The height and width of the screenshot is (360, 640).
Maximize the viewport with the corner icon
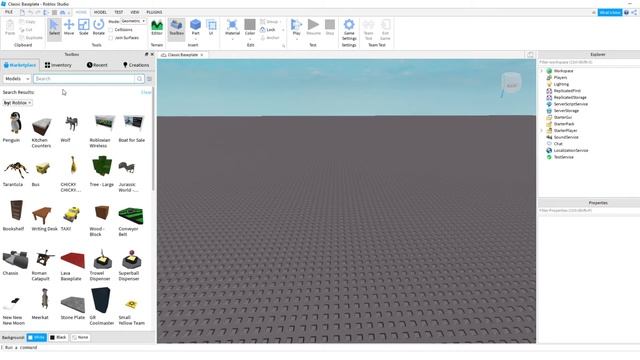coord(530,55)
